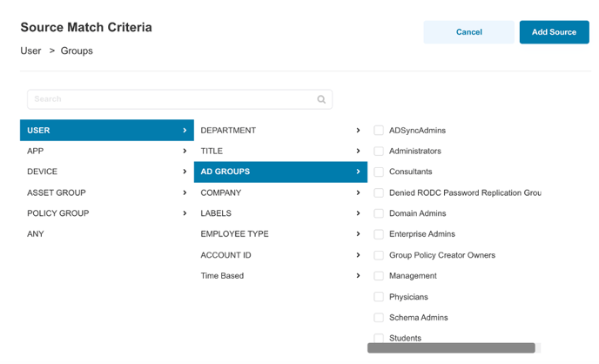Image resolution: width=599 pixels, height=364 pixels.
Task: Check the ADSyncAdmins group checkbox
Action: 379,131
